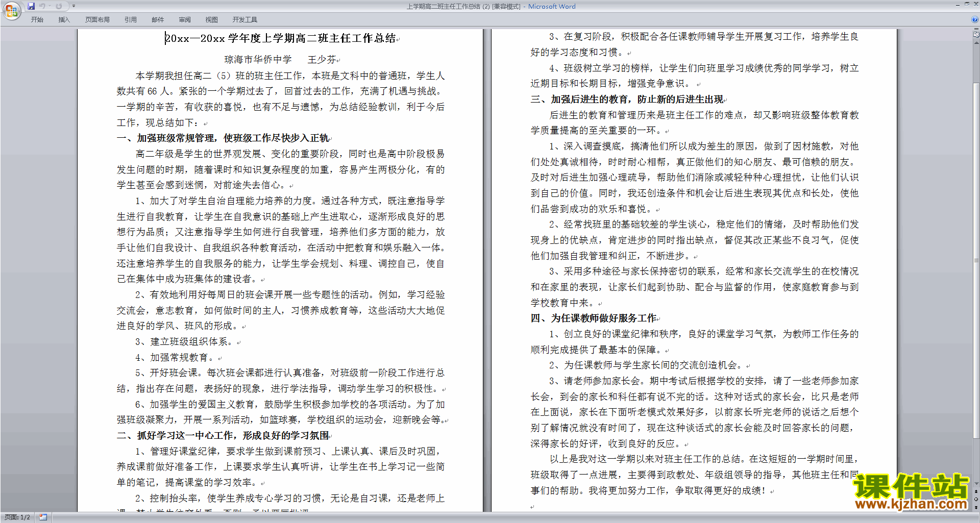The width and height of the screenshot is (980, 523).
Task: Open the 插入 ribbon tab
Action: 64,20
